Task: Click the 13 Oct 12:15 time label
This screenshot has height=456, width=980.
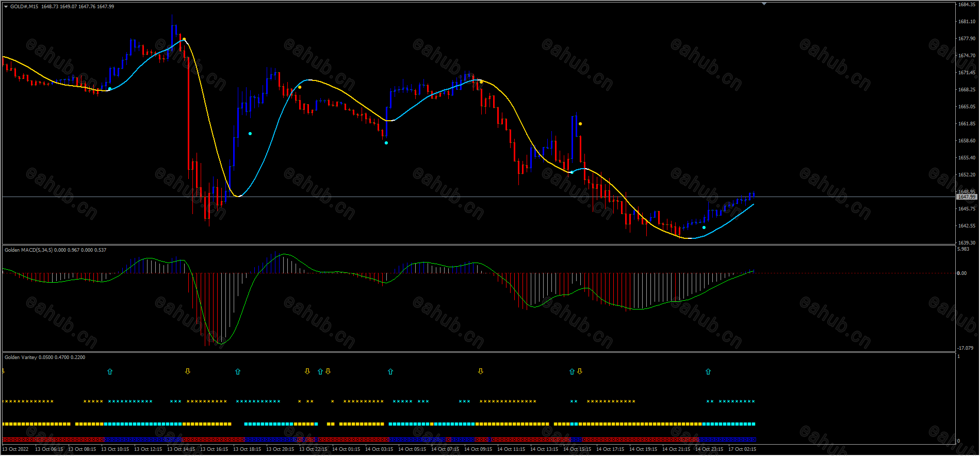Action: 148,449
